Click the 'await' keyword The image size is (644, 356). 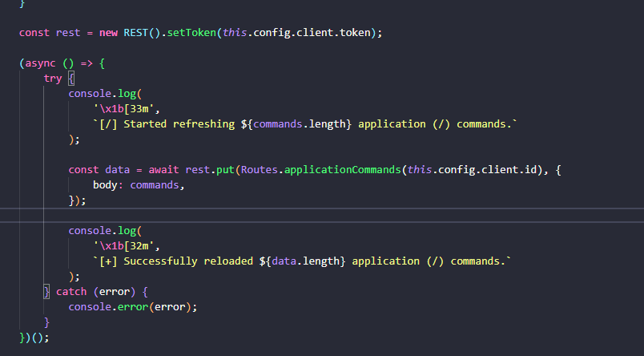(164, 170)
